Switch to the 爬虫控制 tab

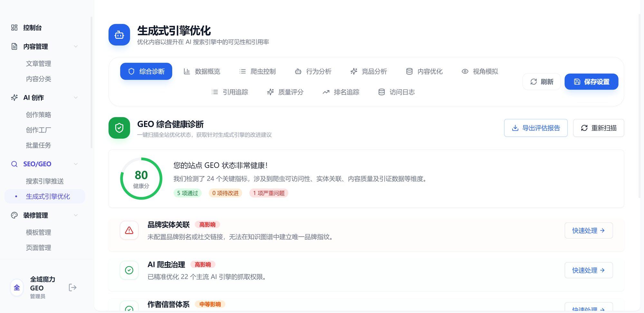coord(258,72)
